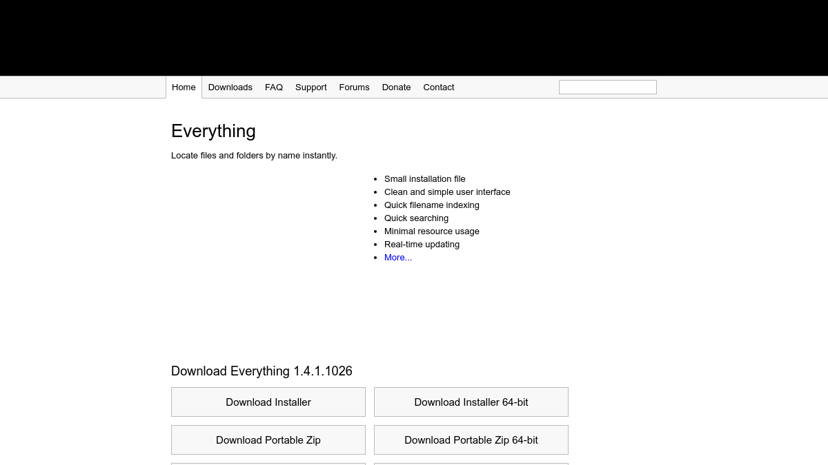The image size is (828, 465).
Task: Open the Donate page
Action: [x=396, y=87]
